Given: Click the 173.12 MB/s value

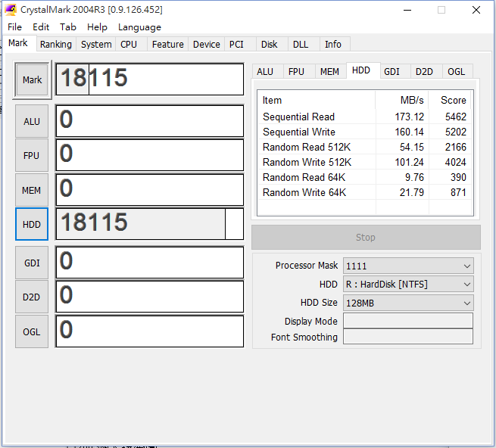Looking at the screenshot, I should pos(410,117).
